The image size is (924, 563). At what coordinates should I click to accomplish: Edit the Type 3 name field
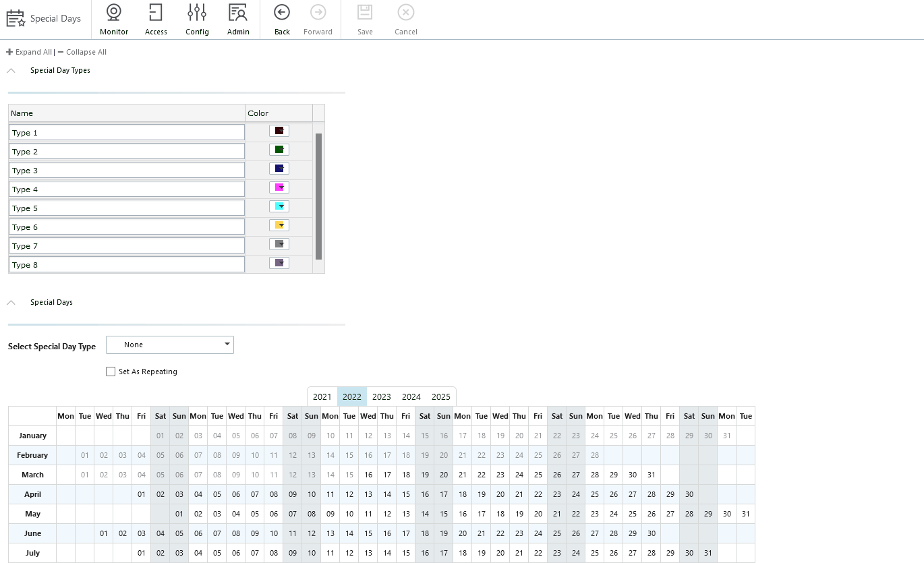click(x=127, y=171)
